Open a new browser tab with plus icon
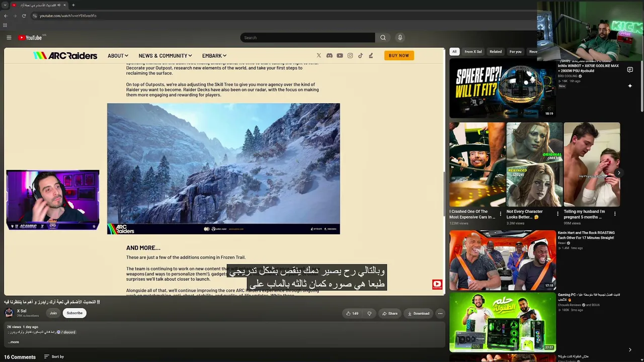644x362 pixels. [73, 5]
